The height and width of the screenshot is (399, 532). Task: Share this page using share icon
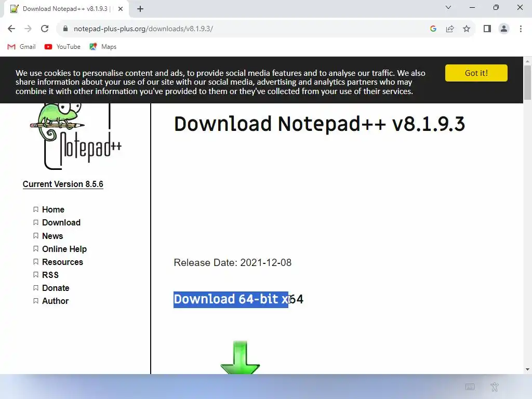(x=450, y=29)
